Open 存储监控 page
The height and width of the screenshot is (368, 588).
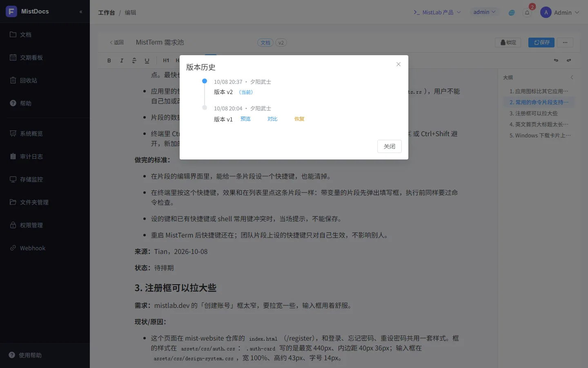coord(45,180)
